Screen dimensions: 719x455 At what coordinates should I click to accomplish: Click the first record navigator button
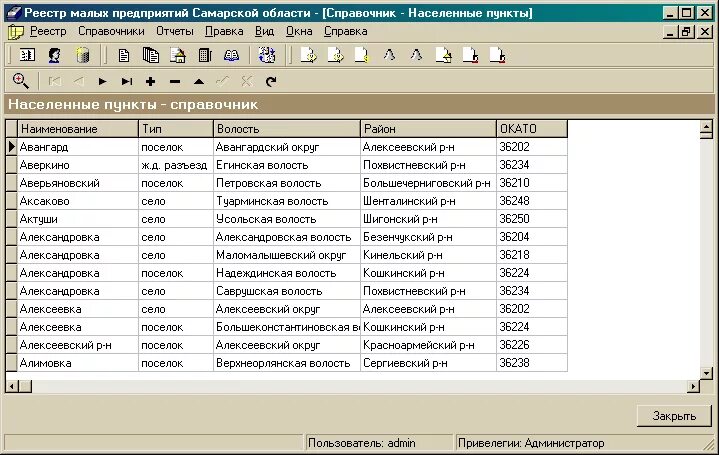tap(55, 82)
